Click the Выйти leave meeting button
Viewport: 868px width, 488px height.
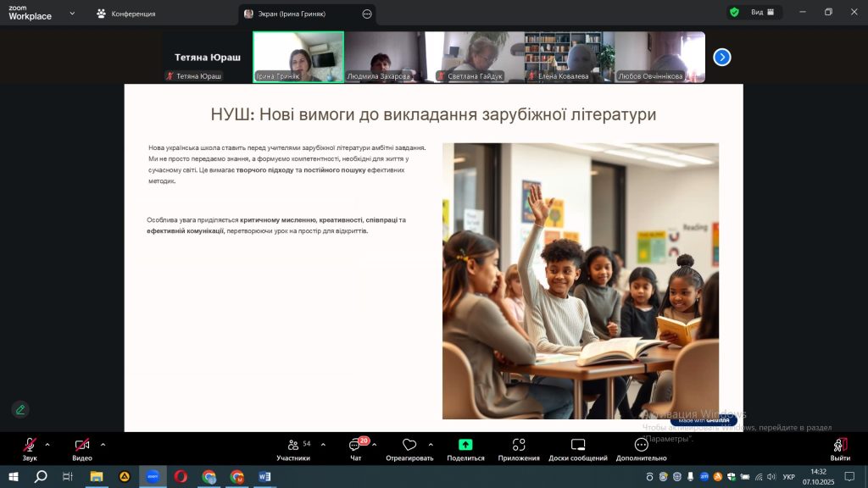840,449
